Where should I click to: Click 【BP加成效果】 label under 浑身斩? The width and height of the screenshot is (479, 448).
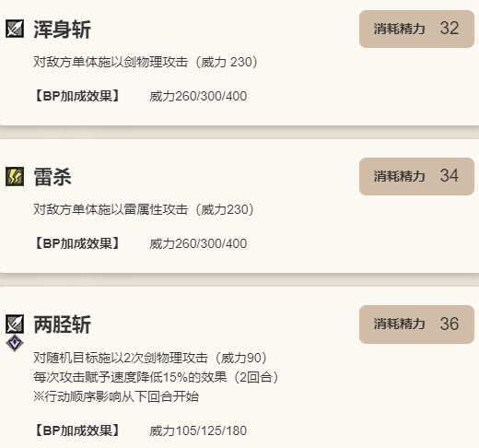pos(77,96)
